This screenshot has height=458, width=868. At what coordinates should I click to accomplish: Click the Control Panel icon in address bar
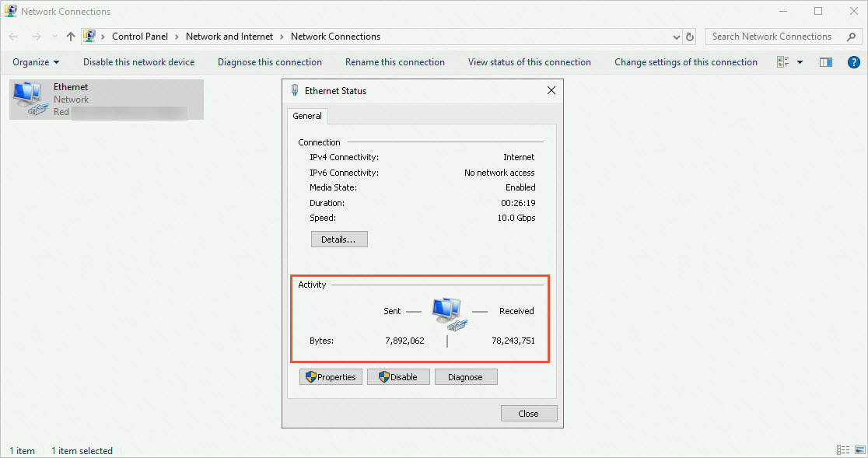pyautogui.click(x=89, y=36)
